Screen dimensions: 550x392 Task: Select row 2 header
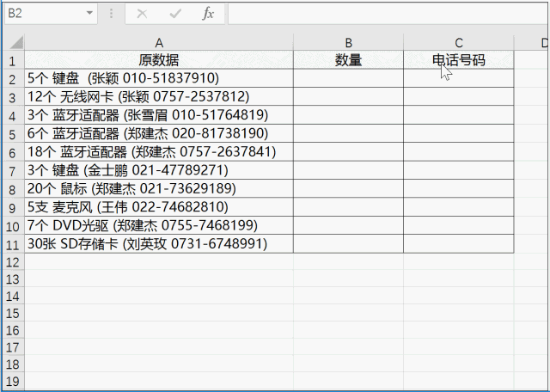click(x=13, y=78)
